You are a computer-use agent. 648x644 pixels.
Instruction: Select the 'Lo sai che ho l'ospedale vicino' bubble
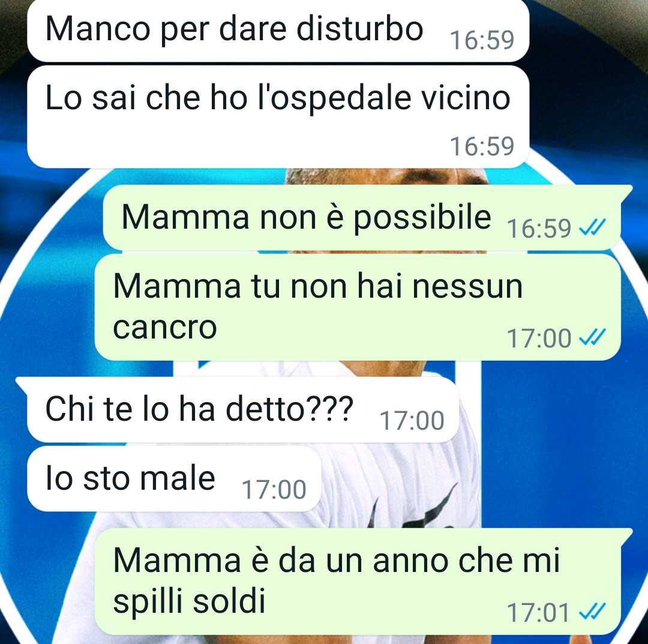pyautogui.click(x=278, y=117)
